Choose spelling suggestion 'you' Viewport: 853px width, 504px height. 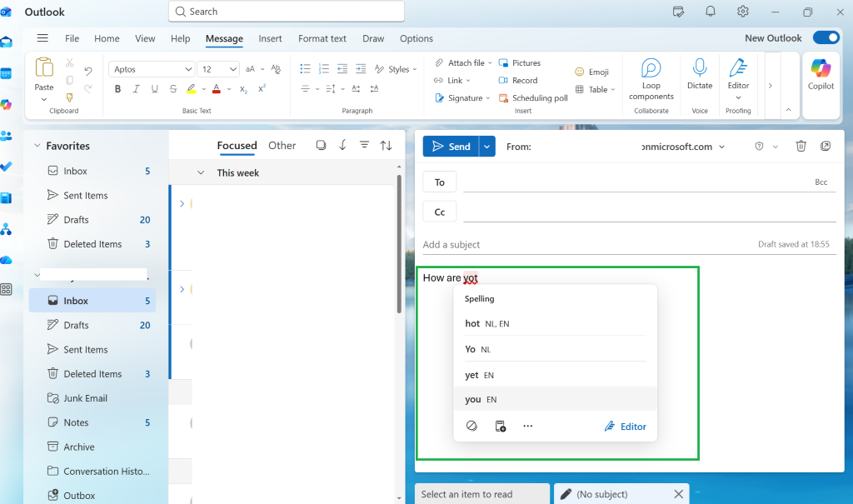(x=555, y=399)
